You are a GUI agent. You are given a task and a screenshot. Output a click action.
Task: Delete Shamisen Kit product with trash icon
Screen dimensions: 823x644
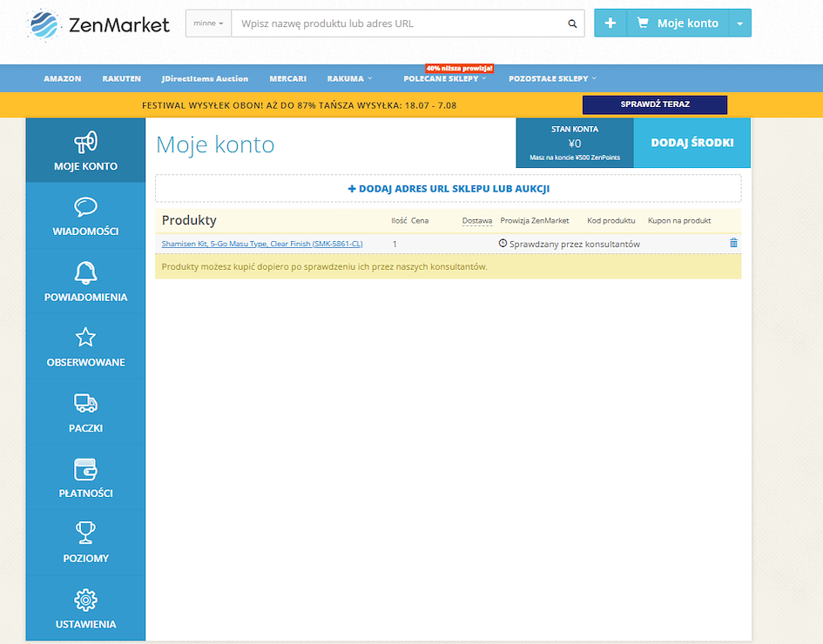tap(733, 243)
